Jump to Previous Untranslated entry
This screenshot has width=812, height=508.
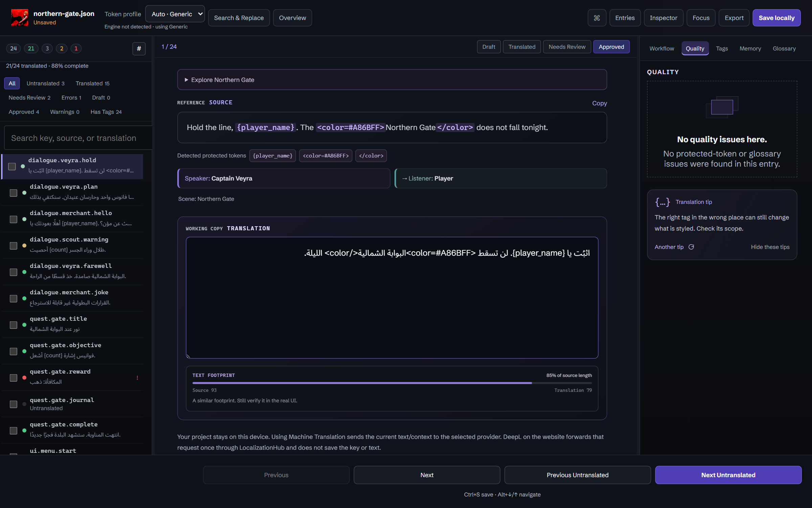578,475
